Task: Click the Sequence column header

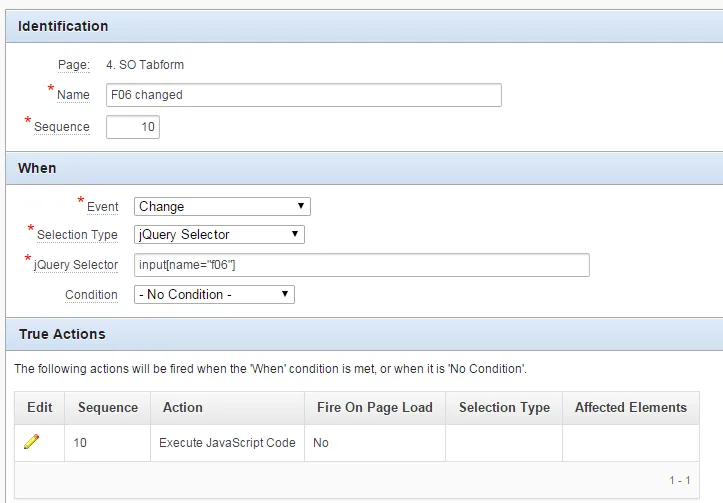Action: pyautogui.click(x=107, y=407)
